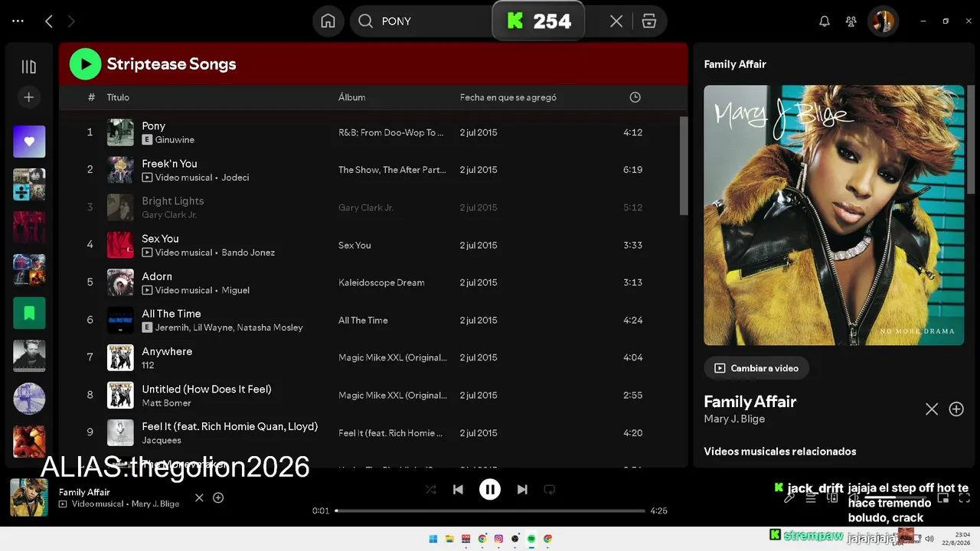This screenshot has height=551, width=980.
Task: Skip to the next track
Action: point(522,490)
